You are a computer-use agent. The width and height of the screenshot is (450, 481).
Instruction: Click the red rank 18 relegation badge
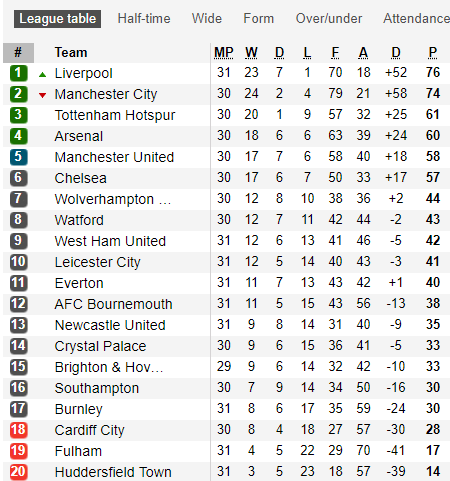click(18, 430)
